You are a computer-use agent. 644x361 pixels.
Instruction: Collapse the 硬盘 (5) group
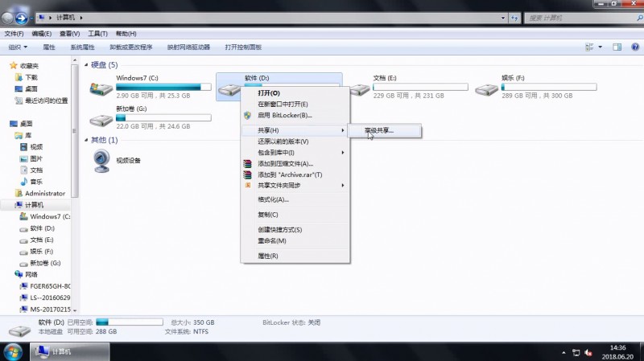[86, 65]
